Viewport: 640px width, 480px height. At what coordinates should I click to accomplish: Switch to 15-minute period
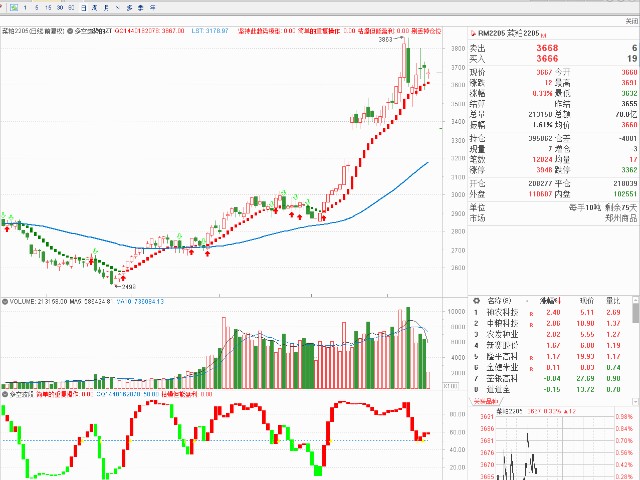pyautogui.click(x=48, y=8)
